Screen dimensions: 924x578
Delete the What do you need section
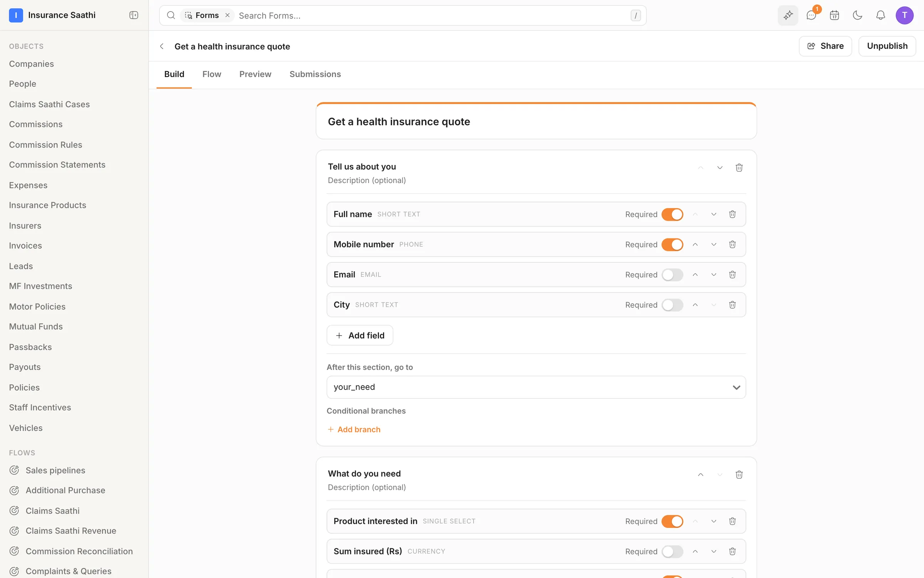click(x=739, y=475)
